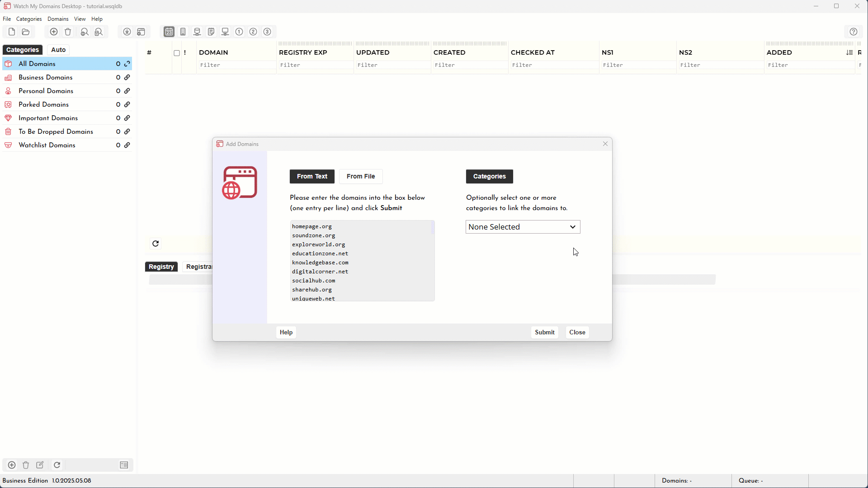Click the open folder toolbar icon

[26, 32]
